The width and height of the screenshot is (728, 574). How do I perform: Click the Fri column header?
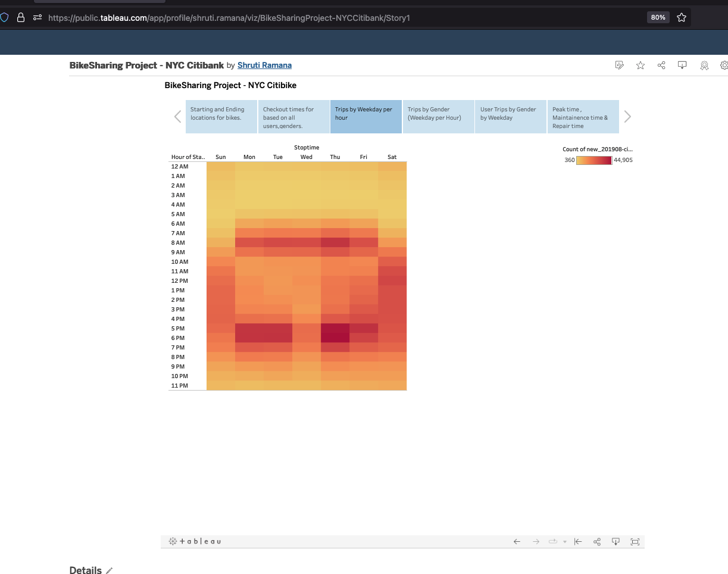(x=364, y=157)
